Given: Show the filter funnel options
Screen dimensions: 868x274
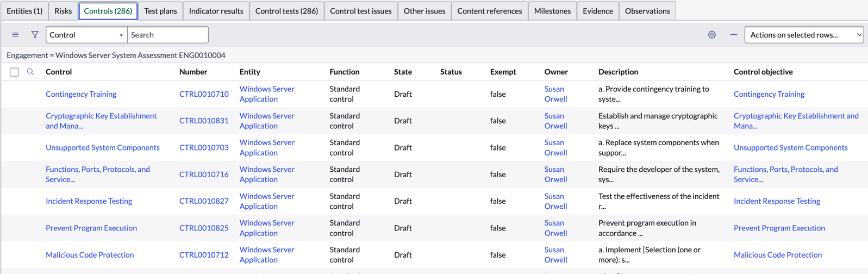Looking at the screenshot, I should (35, 35).
